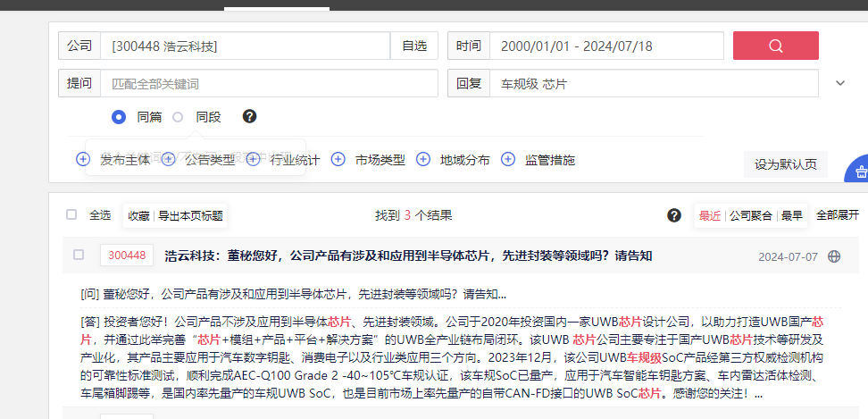Click the 公司 field label
Viewport: 868px width, 419px height.
click(79, 46)
